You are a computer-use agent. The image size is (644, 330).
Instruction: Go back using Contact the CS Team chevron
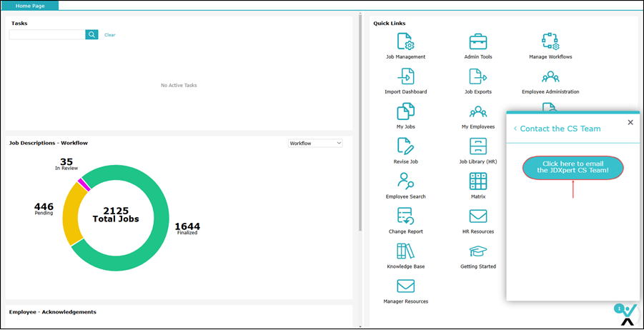click(x=515, y=129)
